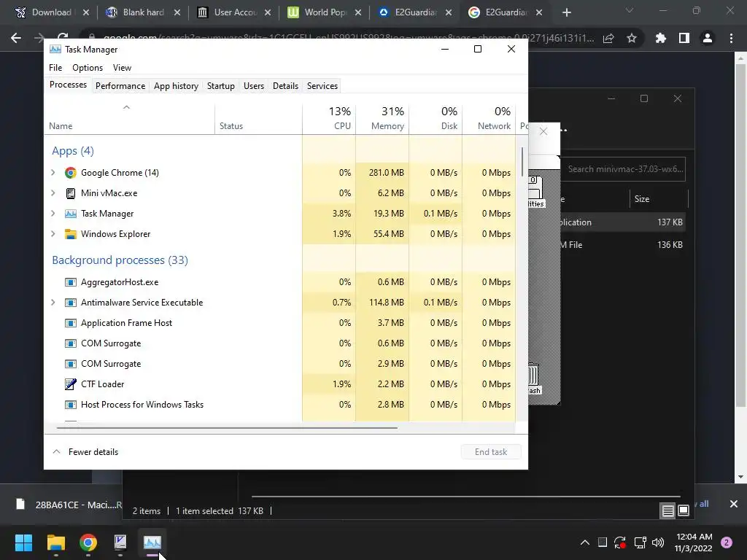
Task: Open Chrome from the taskbar
Action: point(88,542)
